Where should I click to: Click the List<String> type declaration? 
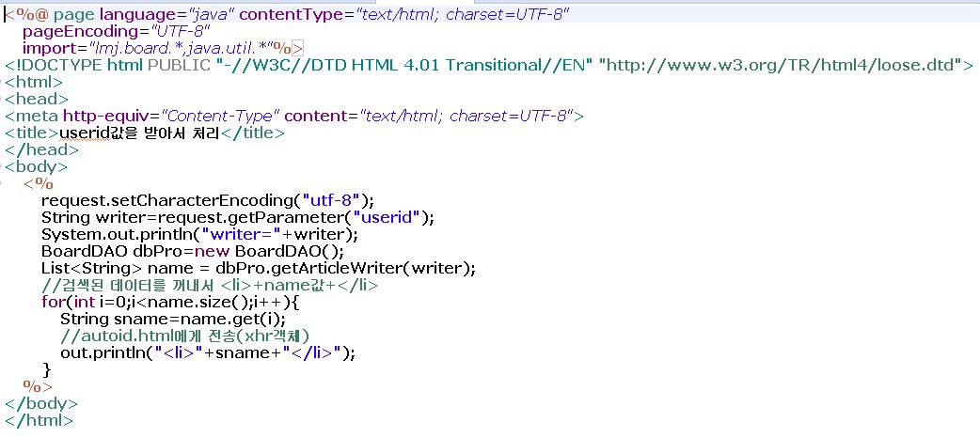click(92, 268)
